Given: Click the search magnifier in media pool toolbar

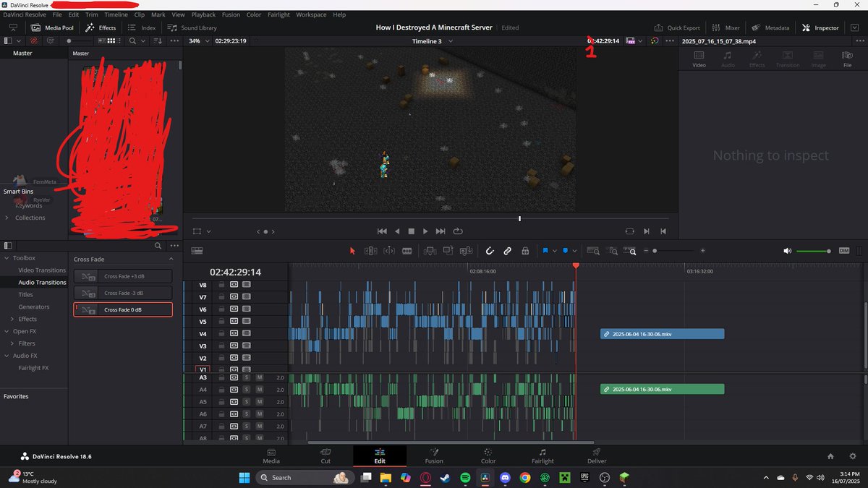Looking at the screenshot, I should pos(132,40).
